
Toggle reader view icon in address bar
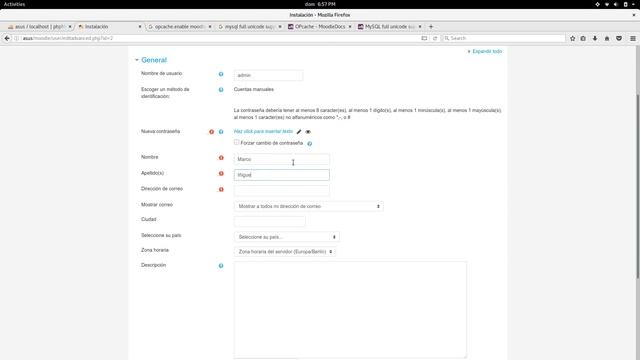pyautogui.click(x=424, y=38)
